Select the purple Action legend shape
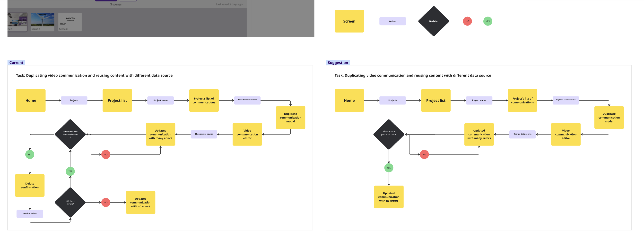644x239 pixels. click(392, 21)
